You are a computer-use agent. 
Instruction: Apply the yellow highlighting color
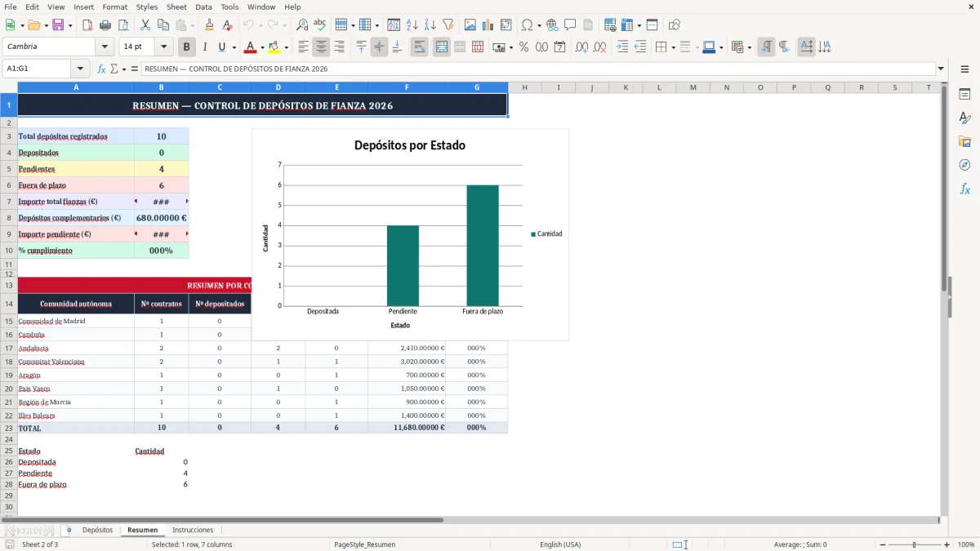274,47
